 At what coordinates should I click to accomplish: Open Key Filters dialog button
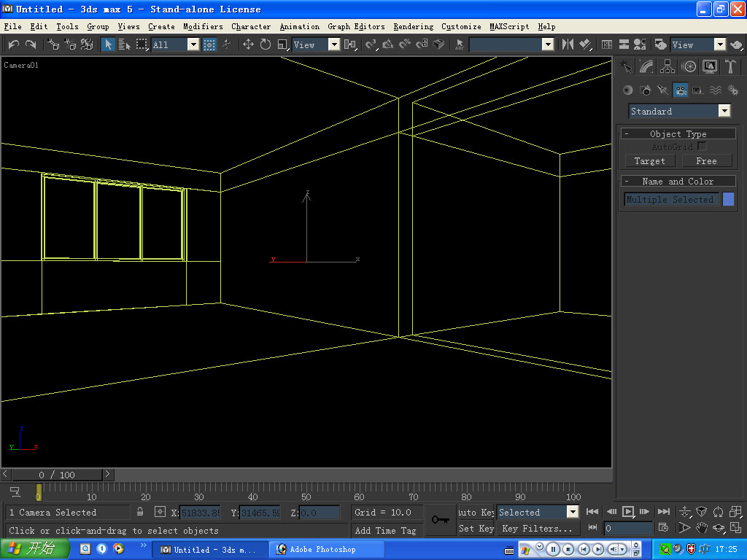pyautogui.click(x=538, y=528)
